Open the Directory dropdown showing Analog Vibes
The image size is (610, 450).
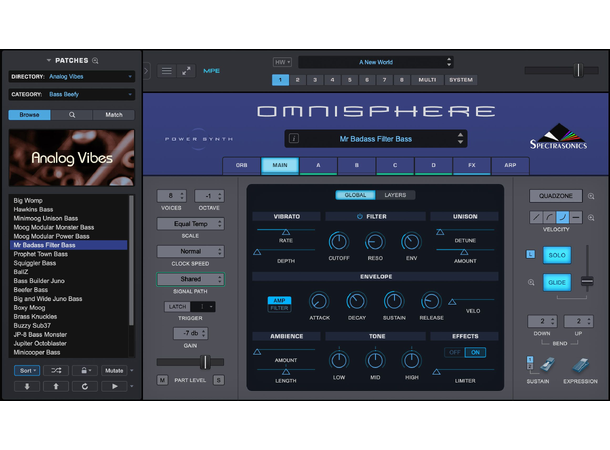pos(88,76)
